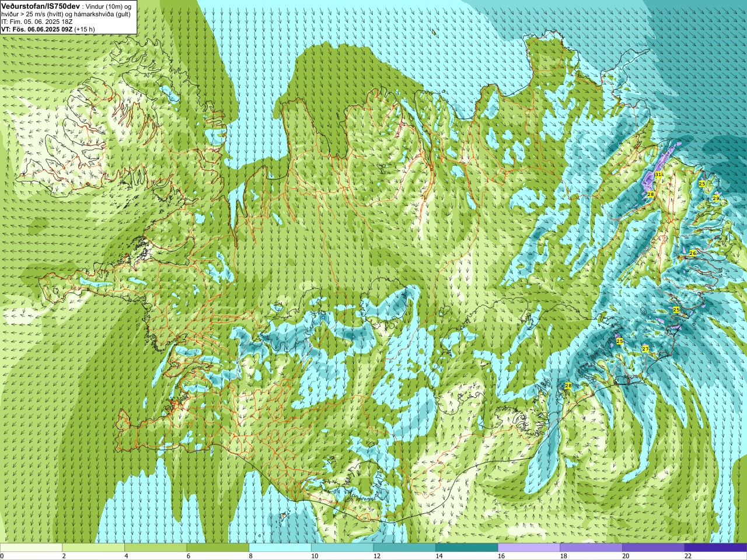Click the legend scale number 8
Image resolution: width=747 pixels, height=560 pixels.
(251, 556)
